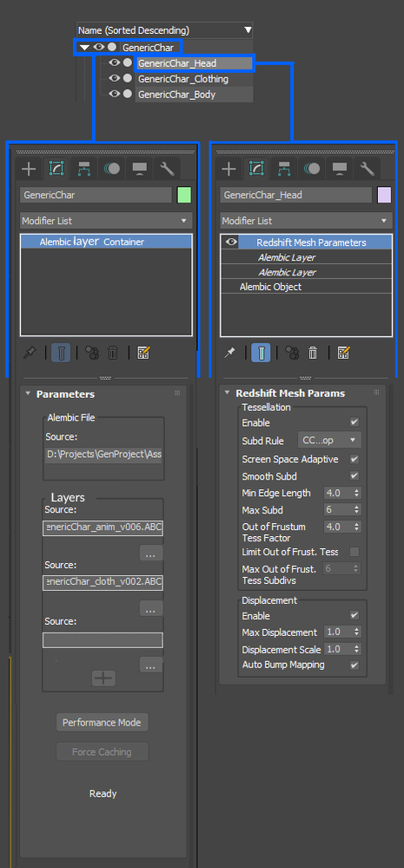Select GenericChar_Body in scene explorer
Viewport: 404px width, 868px height.
[x=176, y=94]
